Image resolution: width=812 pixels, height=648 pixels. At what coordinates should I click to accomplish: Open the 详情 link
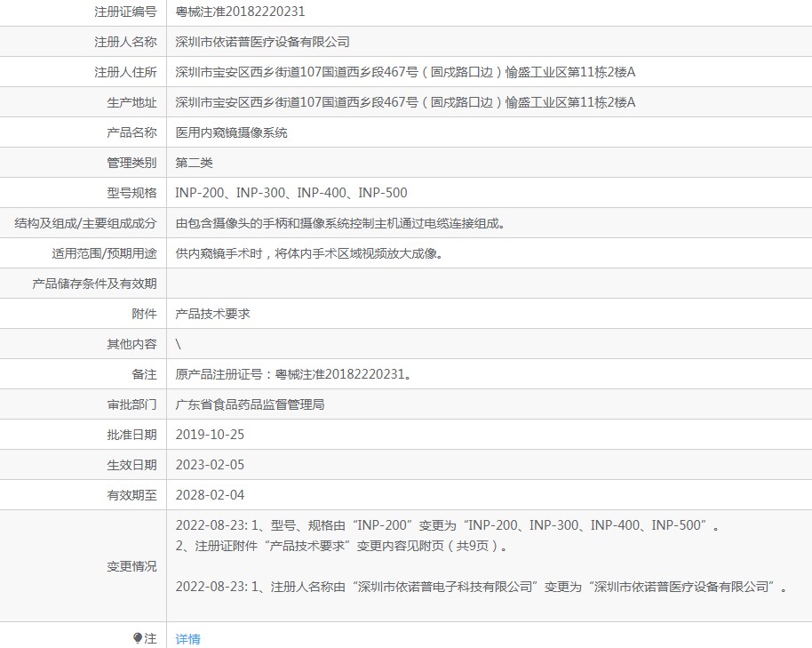pyautogui.click(x=187, y=639)
